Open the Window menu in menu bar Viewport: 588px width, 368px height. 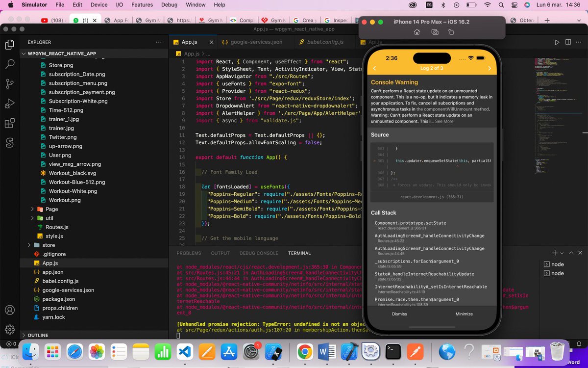(196, 4)
